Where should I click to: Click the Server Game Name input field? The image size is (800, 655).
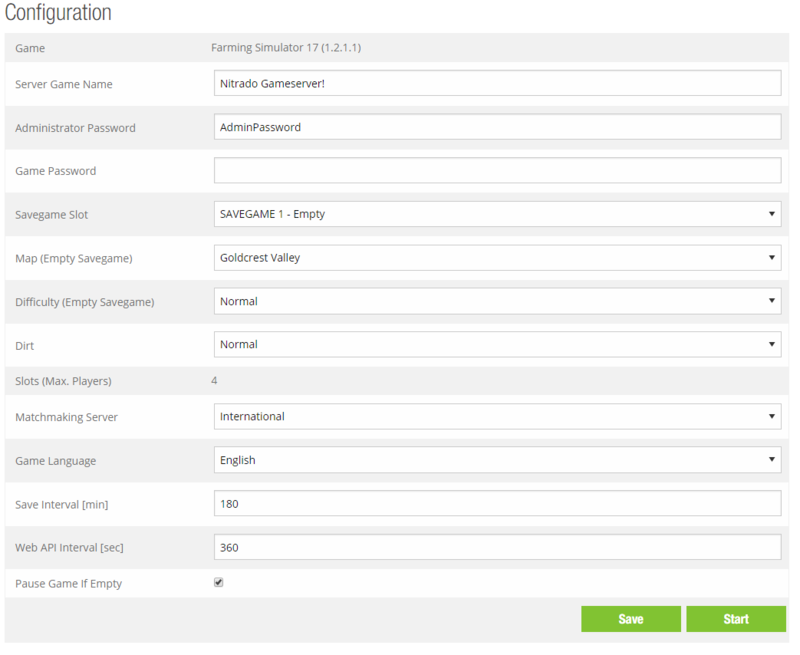(x=497, y=83)
